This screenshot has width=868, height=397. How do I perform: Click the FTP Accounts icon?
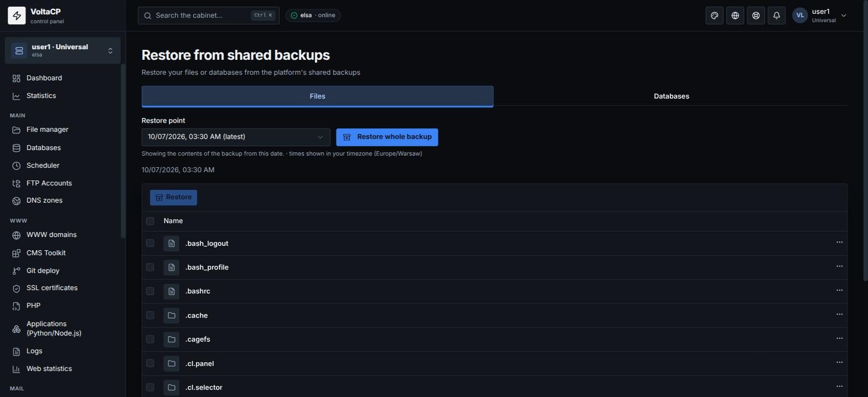(x=17, y=183)
